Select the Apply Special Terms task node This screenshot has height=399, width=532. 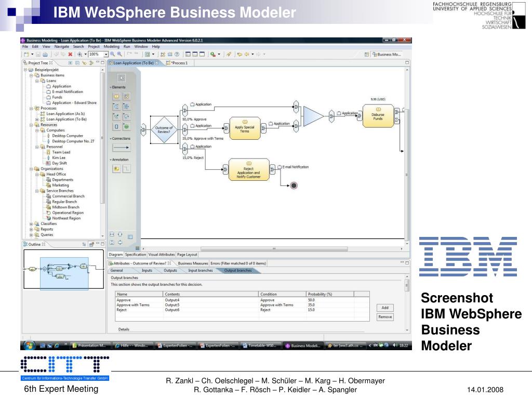coord(245,128)
